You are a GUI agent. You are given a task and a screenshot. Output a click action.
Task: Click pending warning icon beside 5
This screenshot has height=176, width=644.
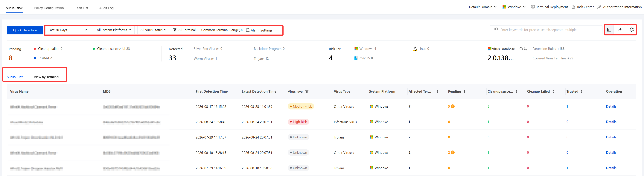click(453, 106)
